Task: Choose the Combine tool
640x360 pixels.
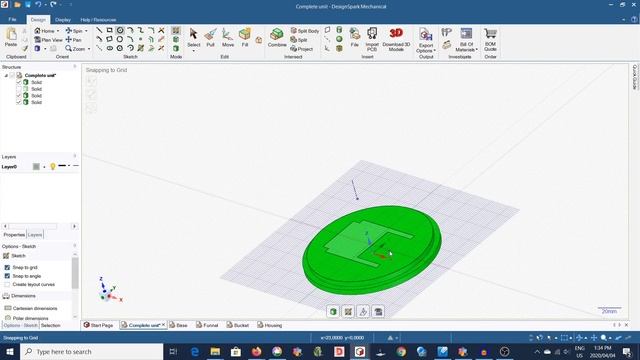Action: click(x=277, y=38)
